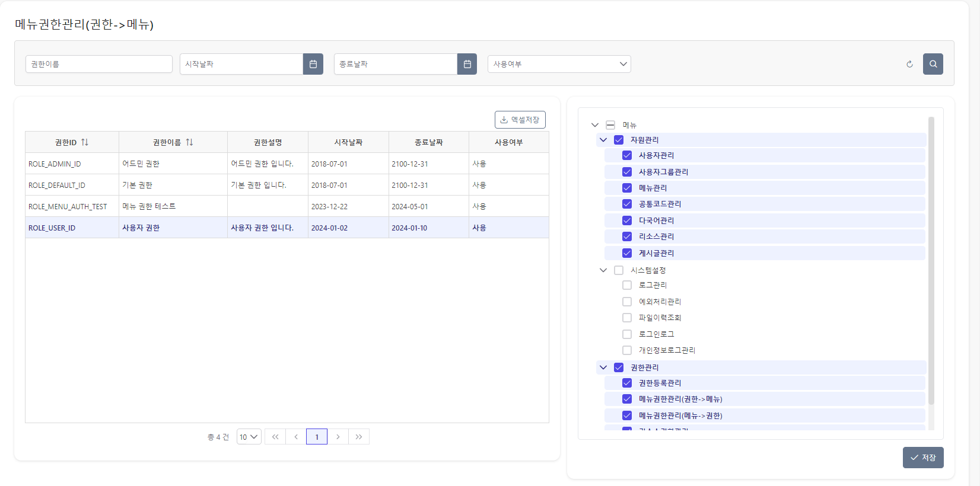
Task: Check the 로그관리 checkbox
Action: point(627,285)
